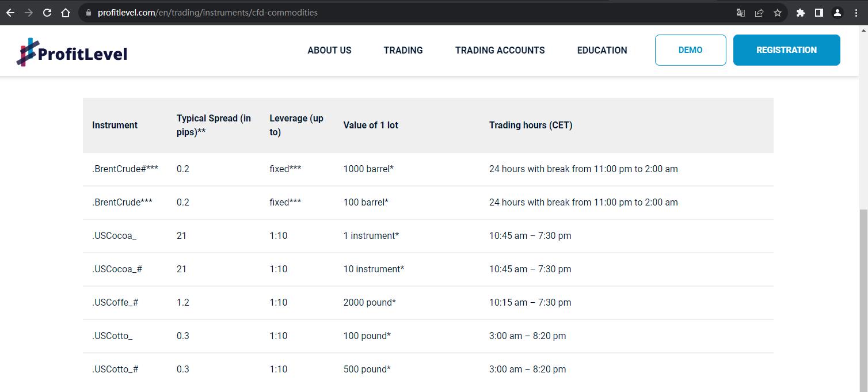Click the padlock site info icon
This screenshot has height=392, width=868.
click(x=88, y=13)
